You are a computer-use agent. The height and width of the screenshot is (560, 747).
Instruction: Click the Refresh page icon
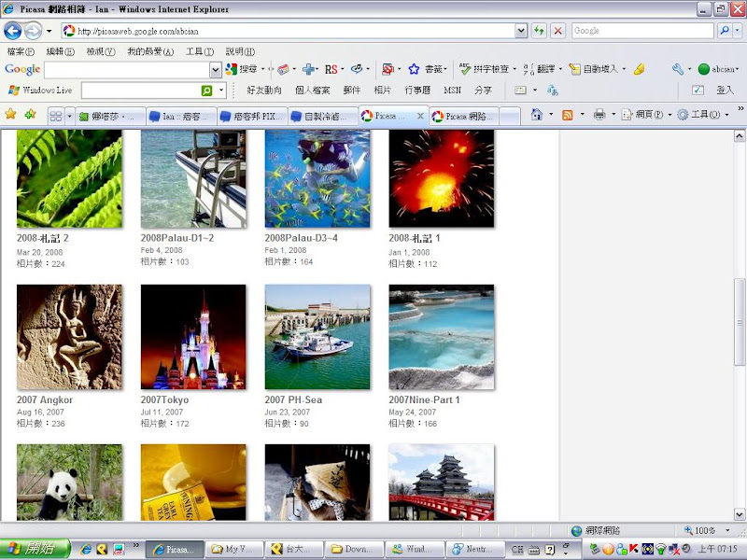coord(539,31)
